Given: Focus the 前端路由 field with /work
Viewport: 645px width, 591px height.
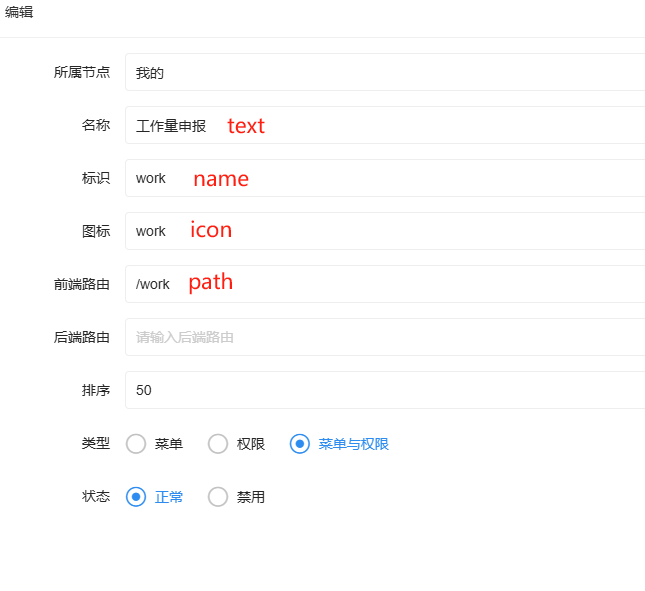Looking at the screenshot, I should 385,284.
